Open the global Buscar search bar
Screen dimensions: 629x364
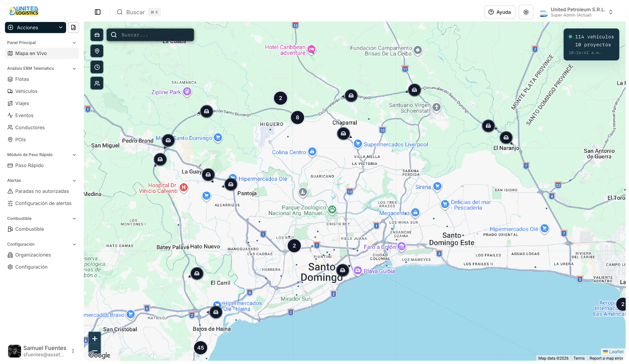tap(138, 12)
